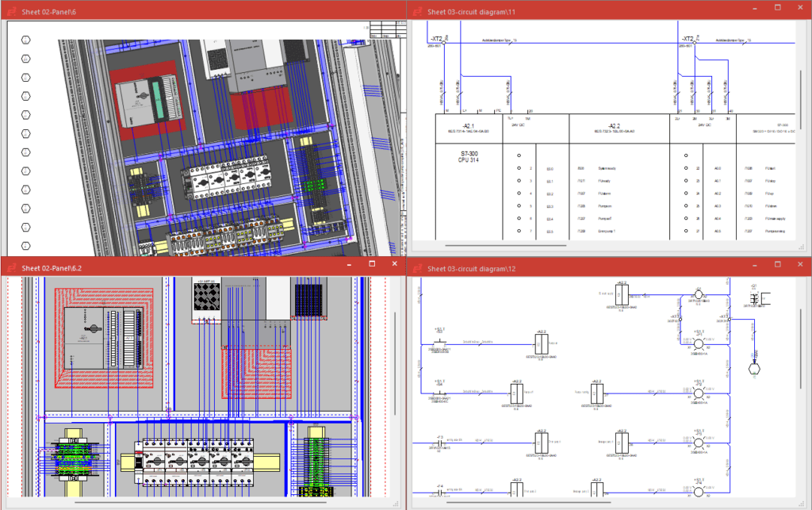Click horizontal scrollbar of circuit diagram\12 window
812x510 pixels.
pos(528,502)
